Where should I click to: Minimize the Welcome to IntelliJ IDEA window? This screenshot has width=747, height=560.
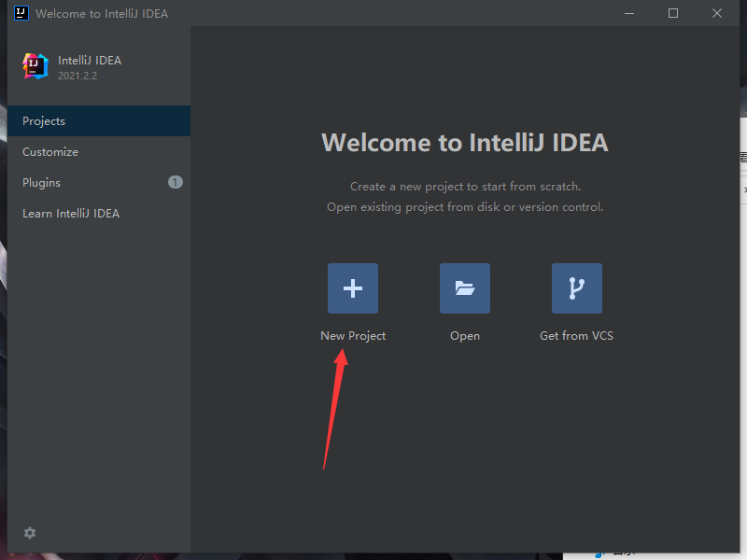(629, 13)
